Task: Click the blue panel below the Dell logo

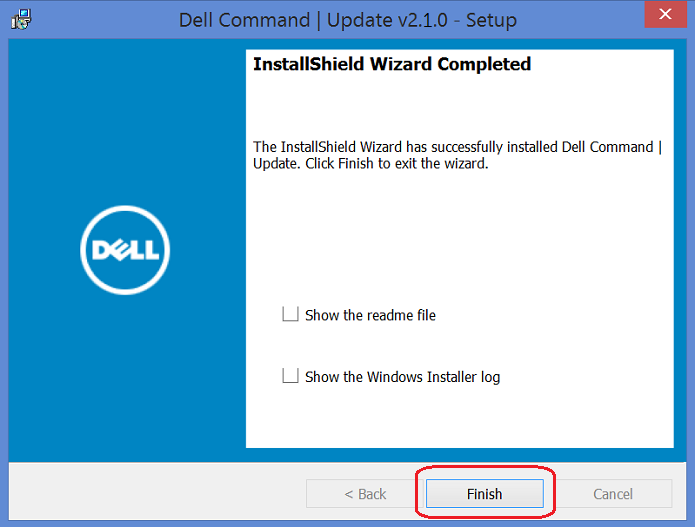Action: pyautogui.click(x=125, y=380)
